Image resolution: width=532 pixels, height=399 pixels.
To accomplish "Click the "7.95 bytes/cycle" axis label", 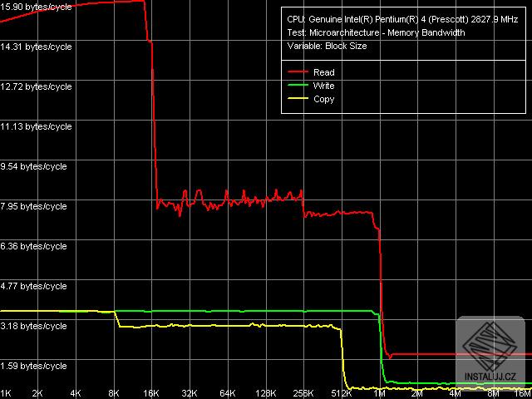I will 33,206.
